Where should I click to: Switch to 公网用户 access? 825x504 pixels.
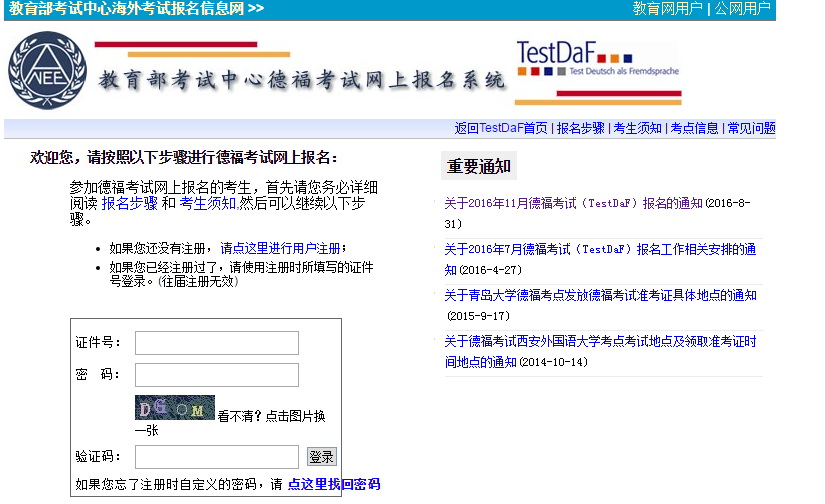pyautogui.click(x=742, y=9)
